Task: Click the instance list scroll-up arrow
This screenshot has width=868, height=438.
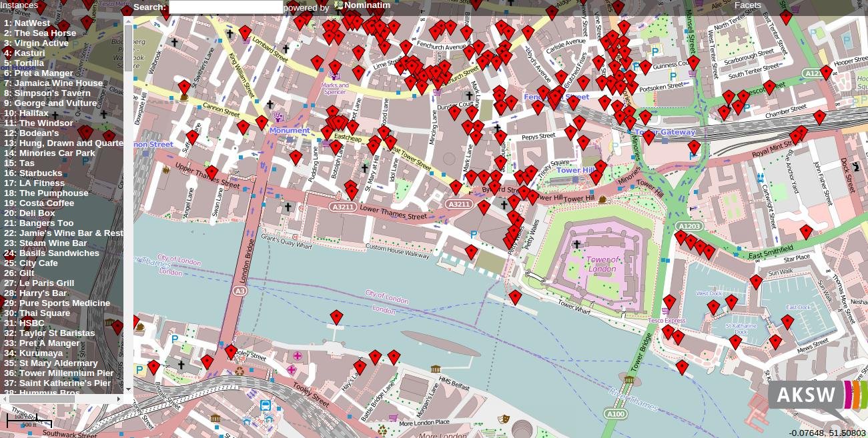Action: pos(128,22)
